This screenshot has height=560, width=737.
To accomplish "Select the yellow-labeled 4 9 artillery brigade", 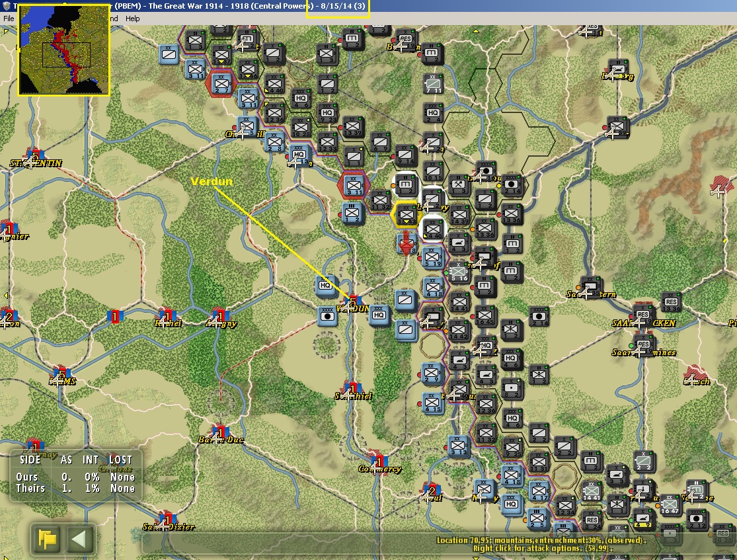I will click(x=642, y=518).
